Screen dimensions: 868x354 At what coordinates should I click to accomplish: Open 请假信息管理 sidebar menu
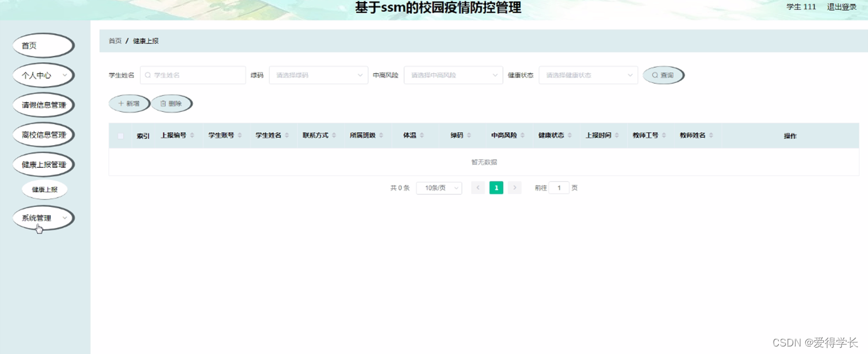(43, 105)
